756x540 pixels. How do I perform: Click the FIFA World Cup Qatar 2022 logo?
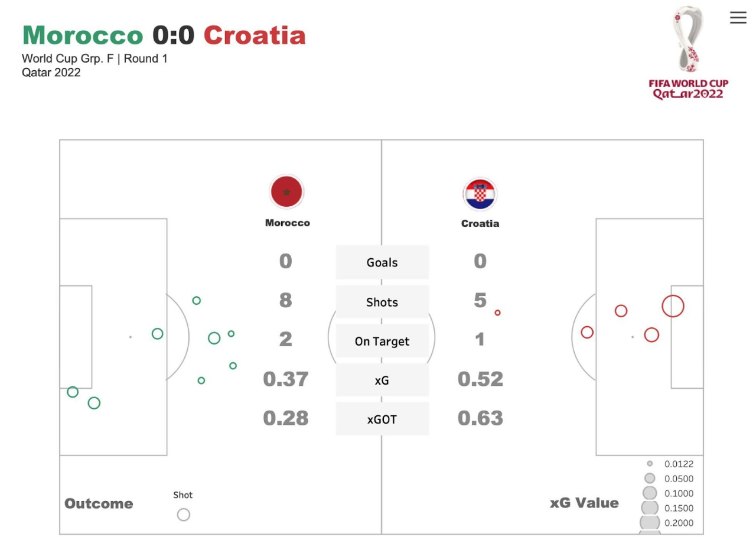[x=688, y=53]
